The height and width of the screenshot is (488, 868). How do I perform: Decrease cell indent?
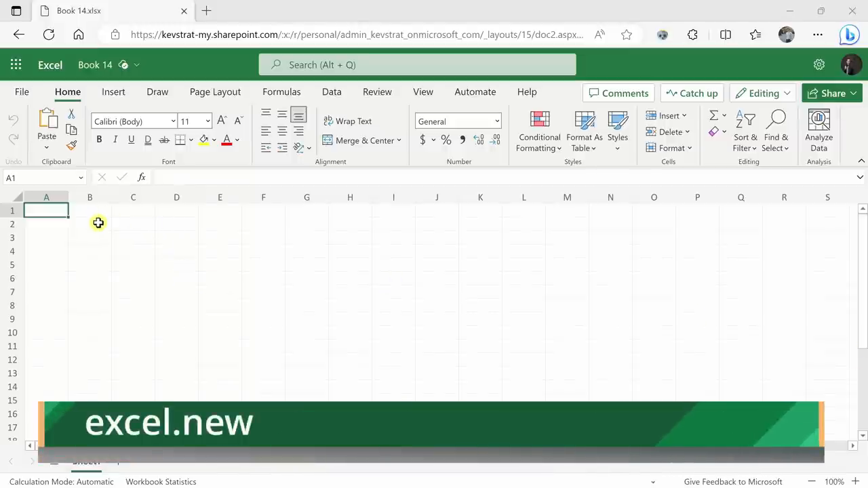[x=266, y=147]
